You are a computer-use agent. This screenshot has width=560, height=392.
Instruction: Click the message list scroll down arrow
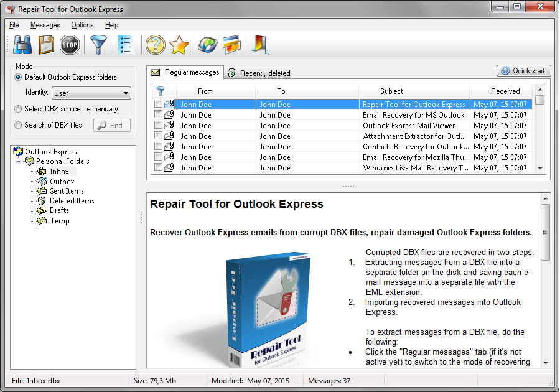pyautogui.click(x=540, y=169)
